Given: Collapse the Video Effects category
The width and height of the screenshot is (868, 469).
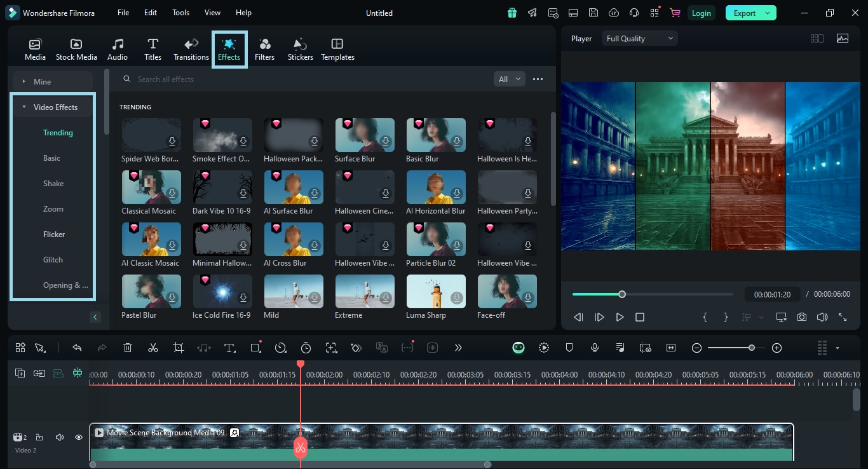Looking at the screenshot, I should tap(53, 107).
